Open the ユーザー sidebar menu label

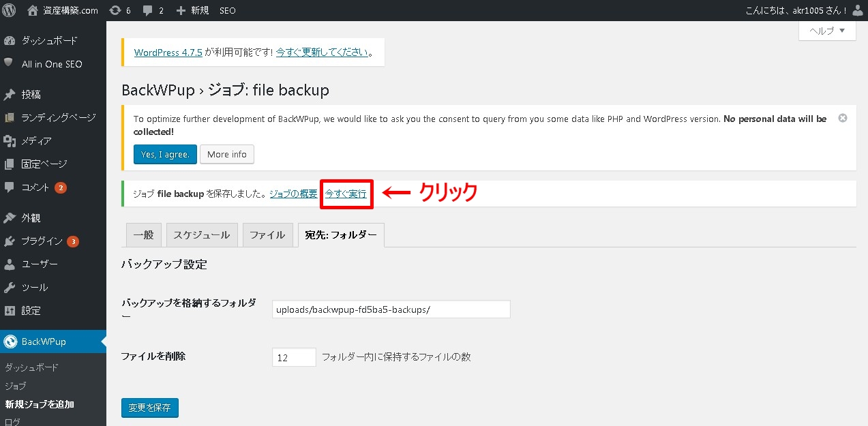(x=40, y=264)
